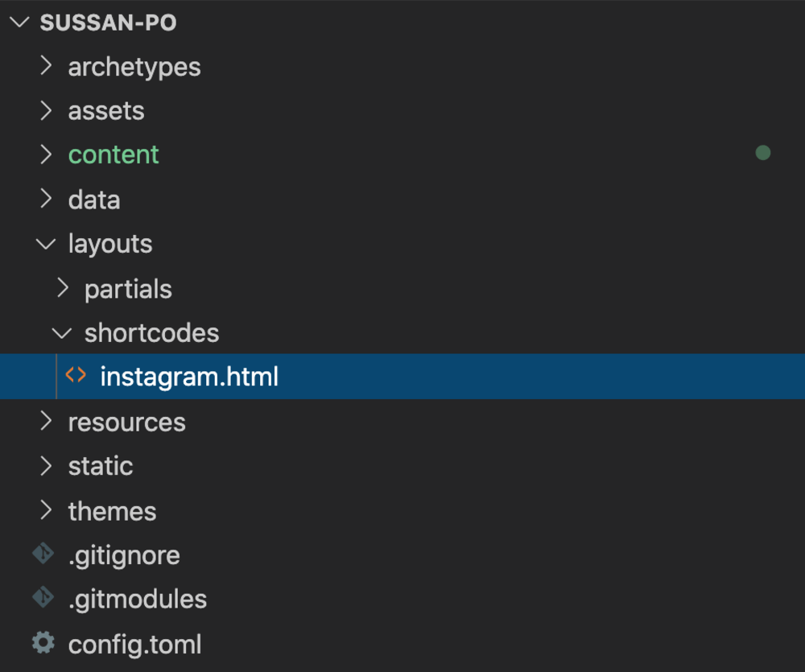Click the git icon beside .gitmodules

(43, 599)
